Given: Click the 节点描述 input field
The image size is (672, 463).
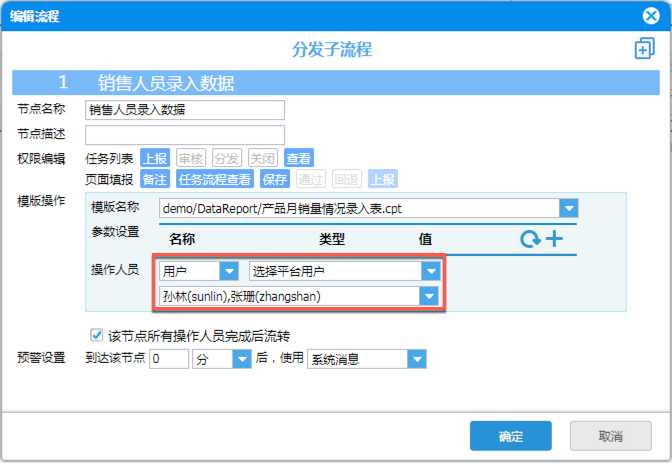Looking at the screenshot, I should point(185,135).
